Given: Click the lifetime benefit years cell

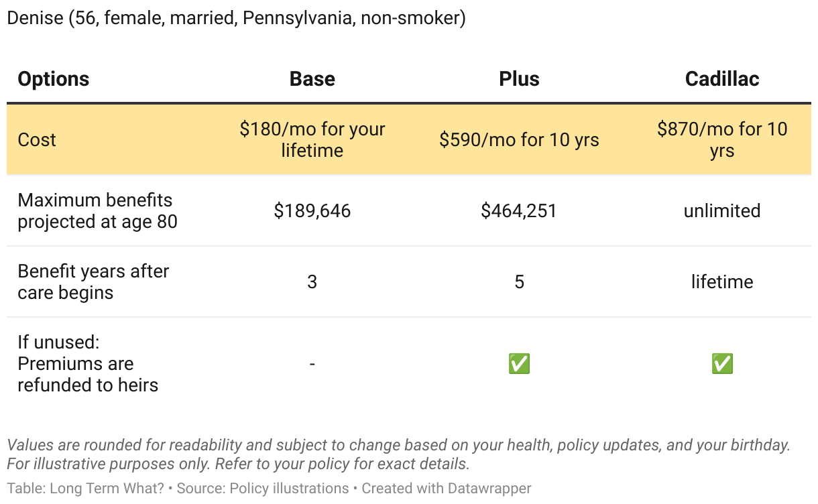Looking at the screenshot, I should (722, 281).
